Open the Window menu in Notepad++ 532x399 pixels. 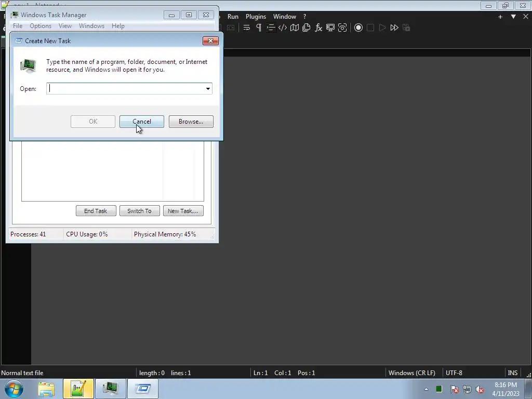[x=284, y=17]
